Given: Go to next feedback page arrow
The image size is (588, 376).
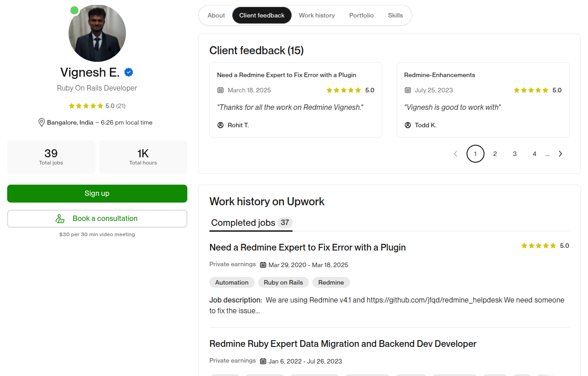Looking at the screenshot, I should (x=560, y=154).
